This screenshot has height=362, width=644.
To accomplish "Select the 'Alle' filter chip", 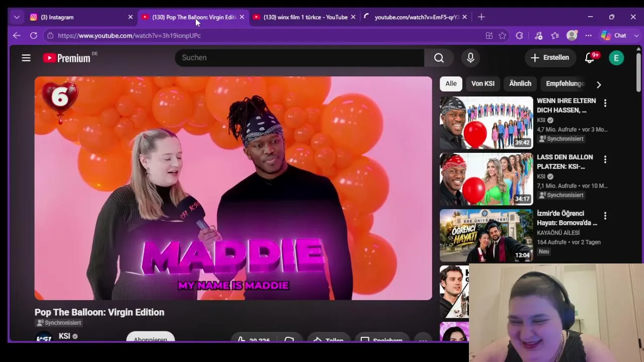I will [451, 83].
